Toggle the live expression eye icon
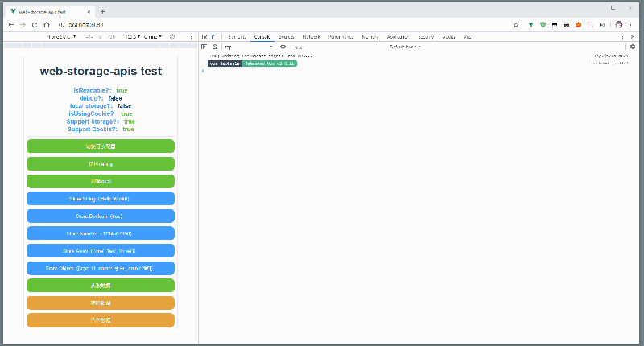644x346 pixels. 283,47
